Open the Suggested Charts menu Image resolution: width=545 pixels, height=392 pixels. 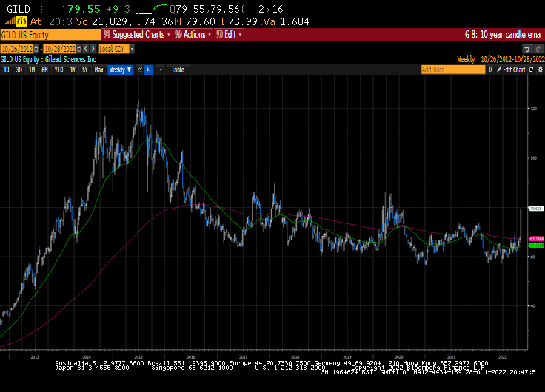point(137,34)
